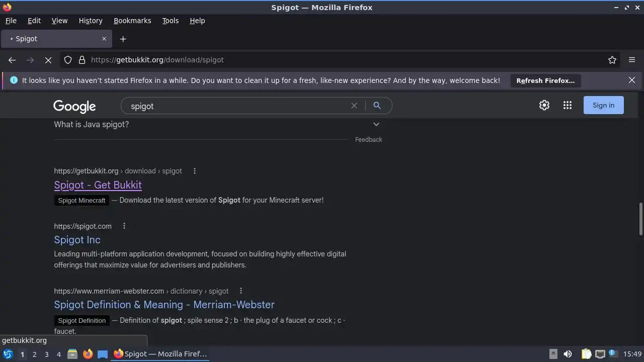Open the Google apps grid

(568, 105)
